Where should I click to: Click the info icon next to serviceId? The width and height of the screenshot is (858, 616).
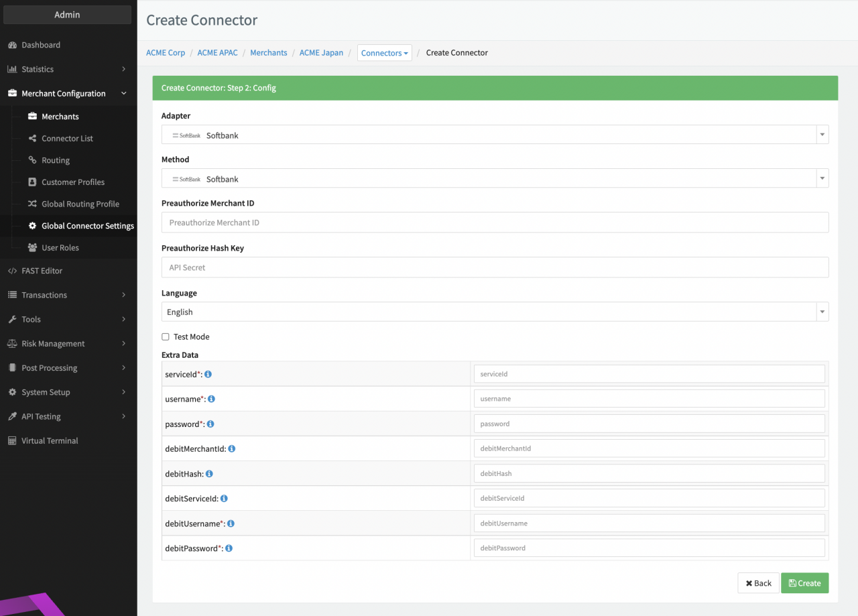pyautogui.click(x=208, y=374)
